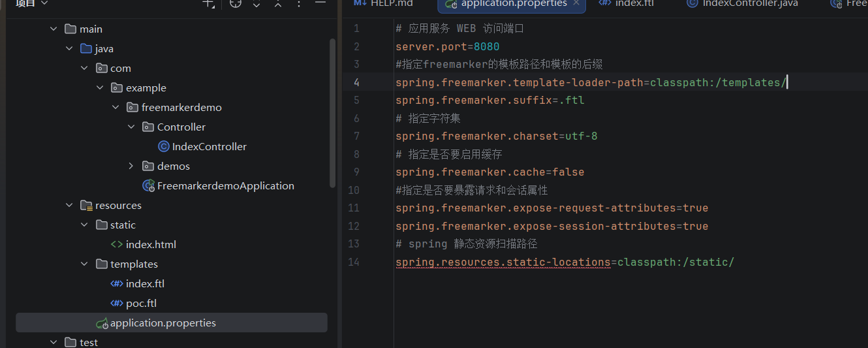The height and width of the screenshot is (348, 868).
Task: Collapse the java source folder
Action: coord(69,48)
